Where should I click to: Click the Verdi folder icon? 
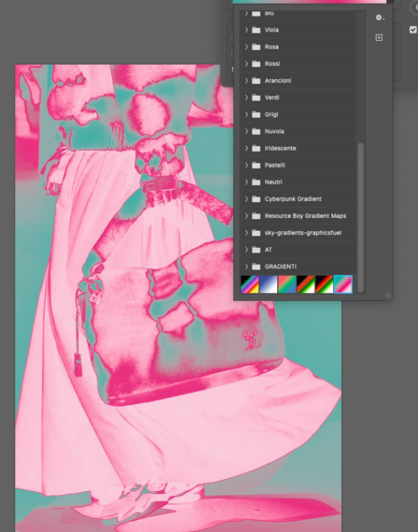[x=256, y=98]
